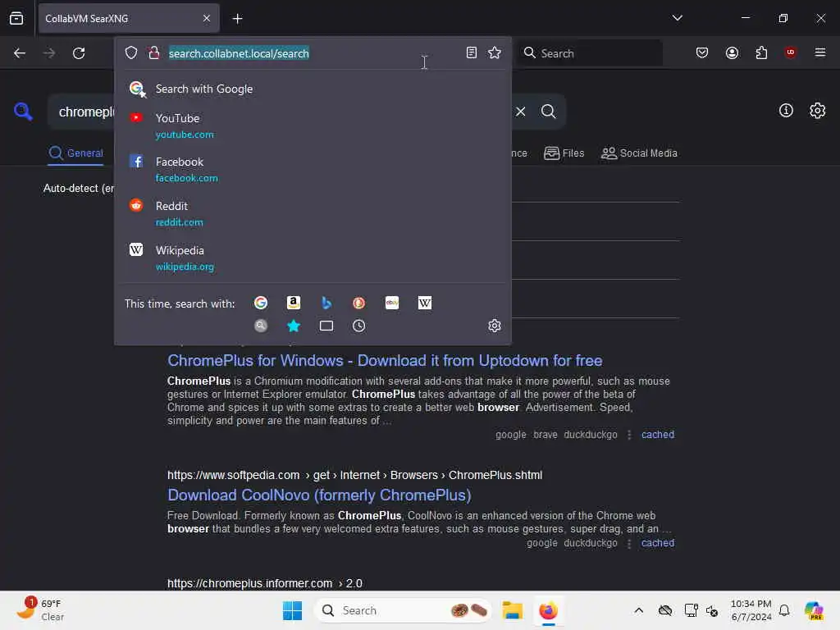Open the SearXNG about info icon

(786, 111)
